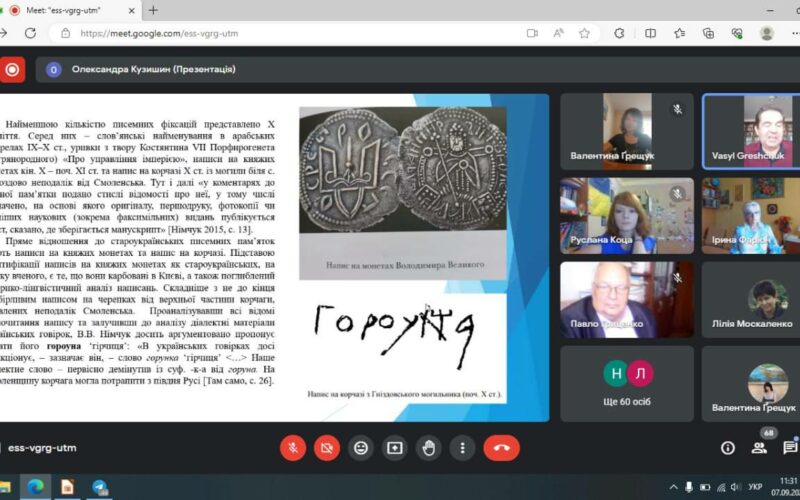This screenshot has height=500, width=800.
Task: Expand hidden system tray icons chevron
Action: (x=674, y=487)
